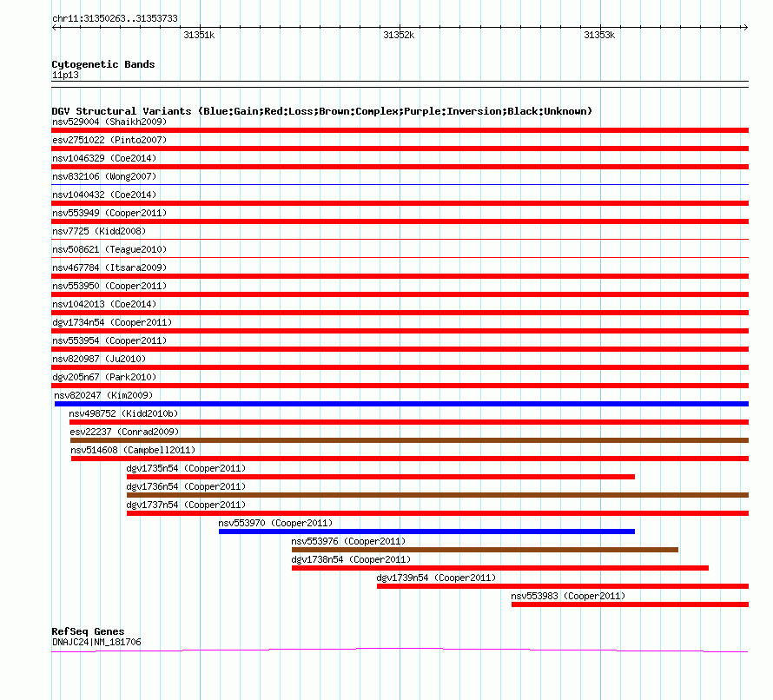Click the blue gain bar for nsv553970
773x700 pixels.
tap(426, 532)
